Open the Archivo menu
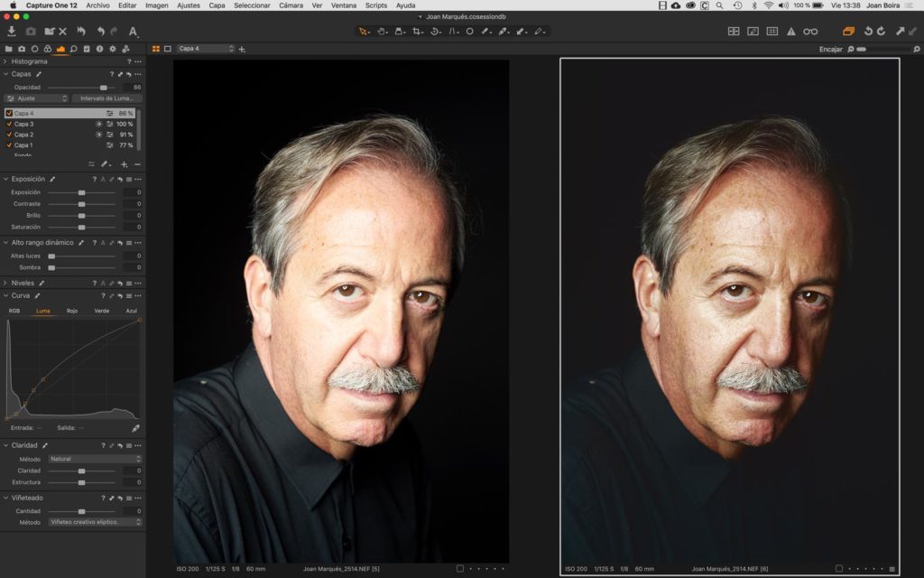Image resolution: width=924 pixels, height=578 pixels. tap(97, 5)
